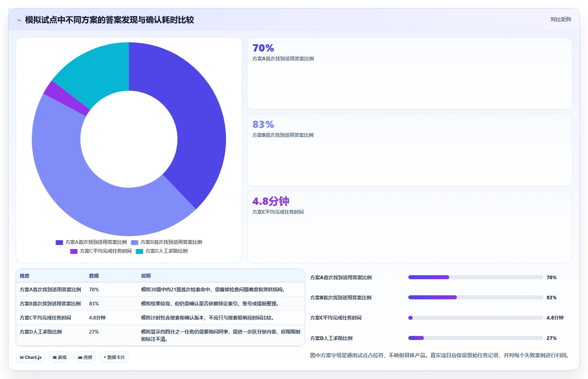Screen dimensions: 588x379
Task: Click the 27% value beside the progress bar
Action: [551, 338]
